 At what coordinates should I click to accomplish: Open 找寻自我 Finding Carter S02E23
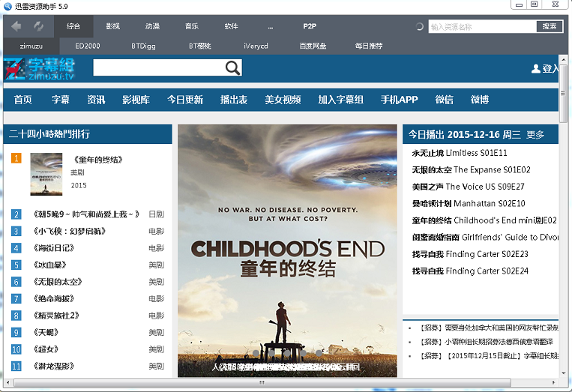coord(470,254)
